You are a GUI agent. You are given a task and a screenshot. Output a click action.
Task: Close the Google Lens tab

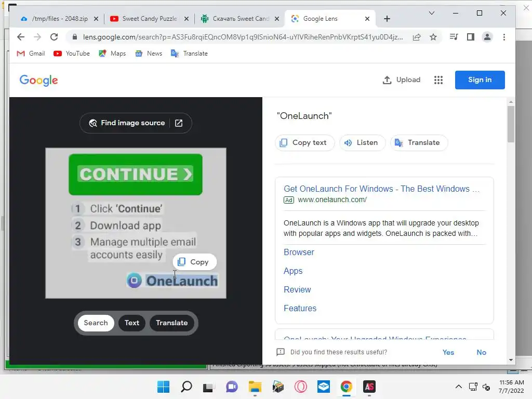tap(367, 19)
